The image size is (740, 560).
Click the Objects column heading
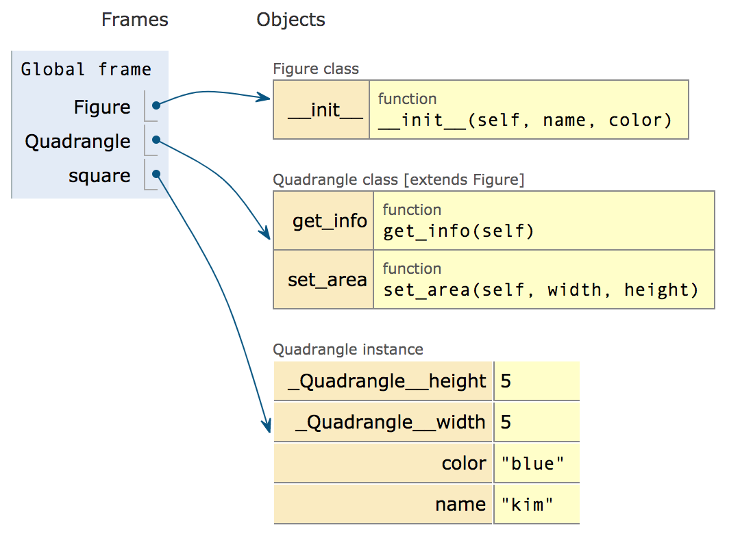tap(291, 20)
